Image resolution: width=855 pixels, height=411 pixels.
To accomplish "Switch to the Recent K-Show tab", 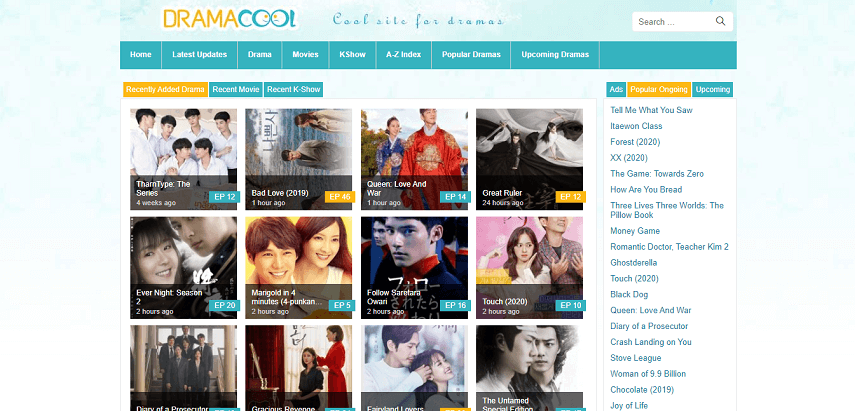I will 293,89.
